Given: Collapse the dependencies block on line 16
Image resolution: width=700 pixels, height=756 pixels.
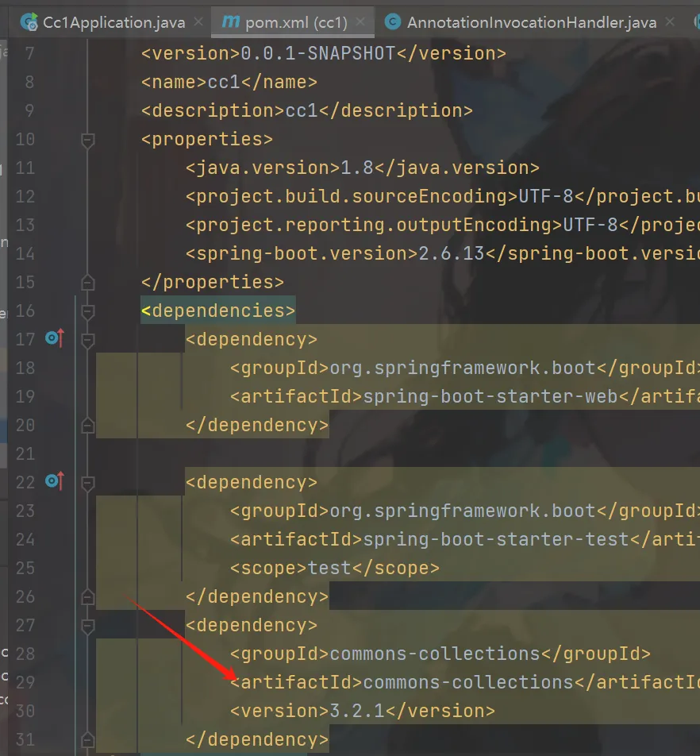Looking at the screenshot, I should 87,312.
